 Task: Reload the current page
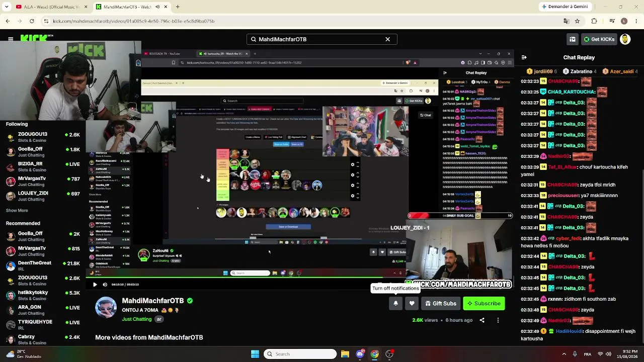click(32, 21)
